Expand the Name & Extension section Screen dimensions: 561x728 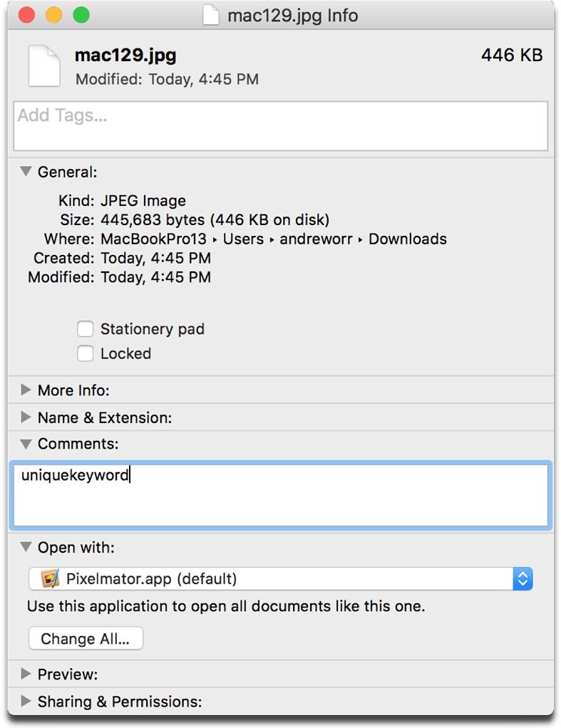[26, 417]
